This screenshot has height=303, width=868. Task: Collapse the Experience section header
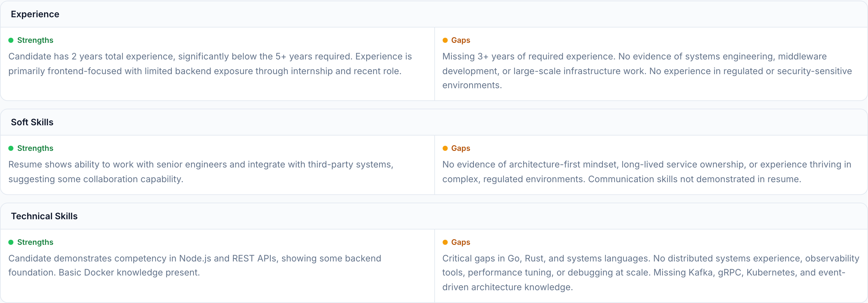[x=35, y=14]
